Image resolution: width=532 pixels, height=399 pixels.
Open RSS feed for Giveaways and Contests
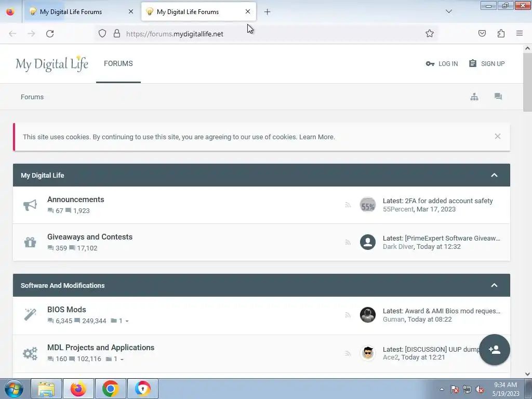point(348,242)
